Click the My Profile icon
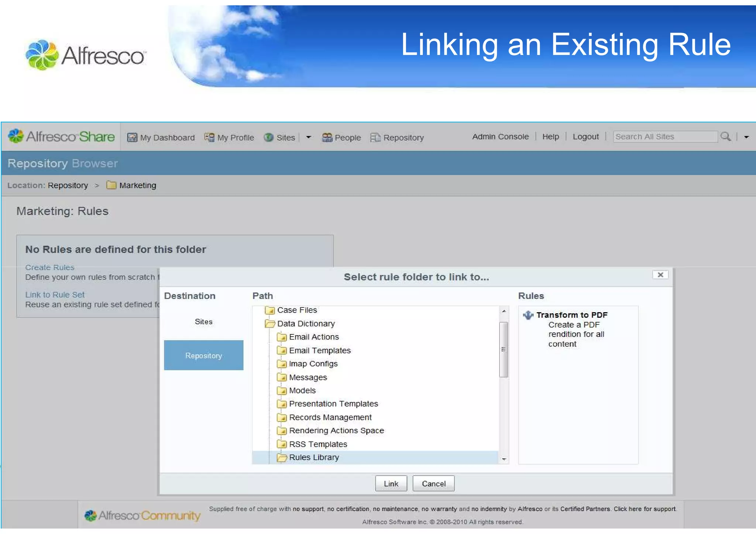 click(209, 137)
